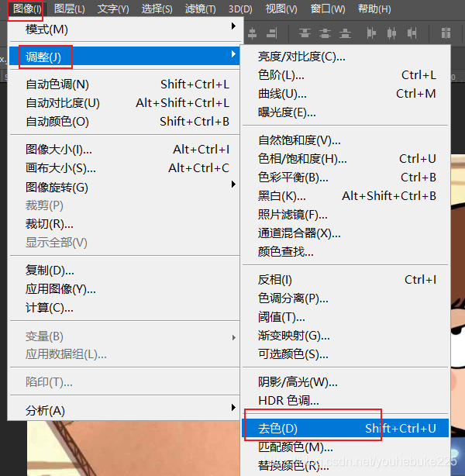
Task: Click the distribute top edges icon
Action: (305, 33)
